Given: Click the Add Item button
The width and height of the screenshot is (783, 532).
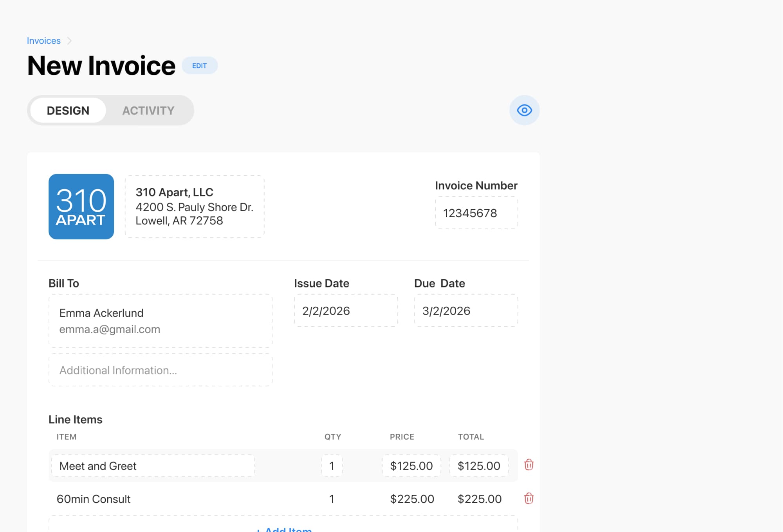Looking at the screenshot, I should pyautogui.click(x=284, y=528).
